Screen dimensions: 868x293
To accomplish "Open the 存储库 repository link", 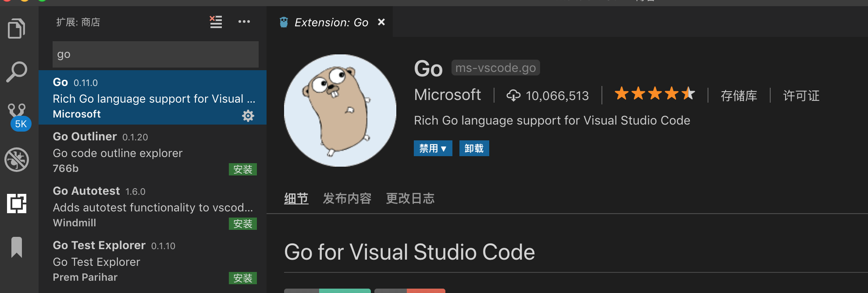I will [739, 96].
